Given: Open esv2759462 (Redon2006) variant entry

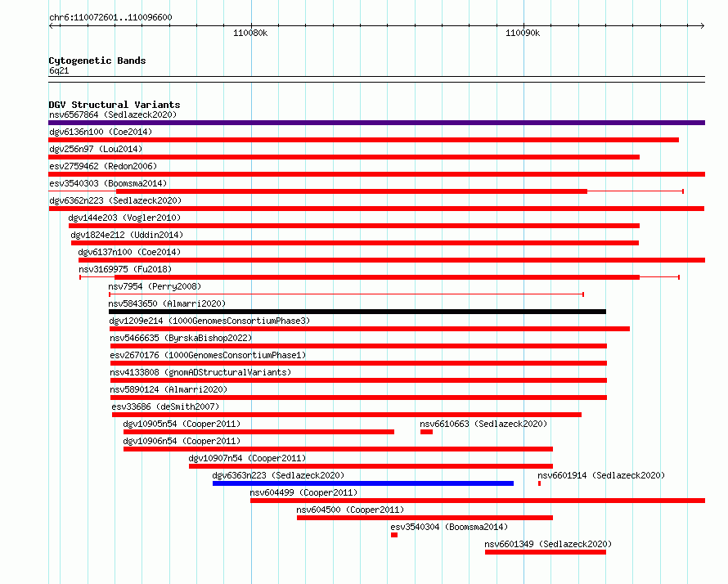Looking at the screenshot, I should coord(103,166).
